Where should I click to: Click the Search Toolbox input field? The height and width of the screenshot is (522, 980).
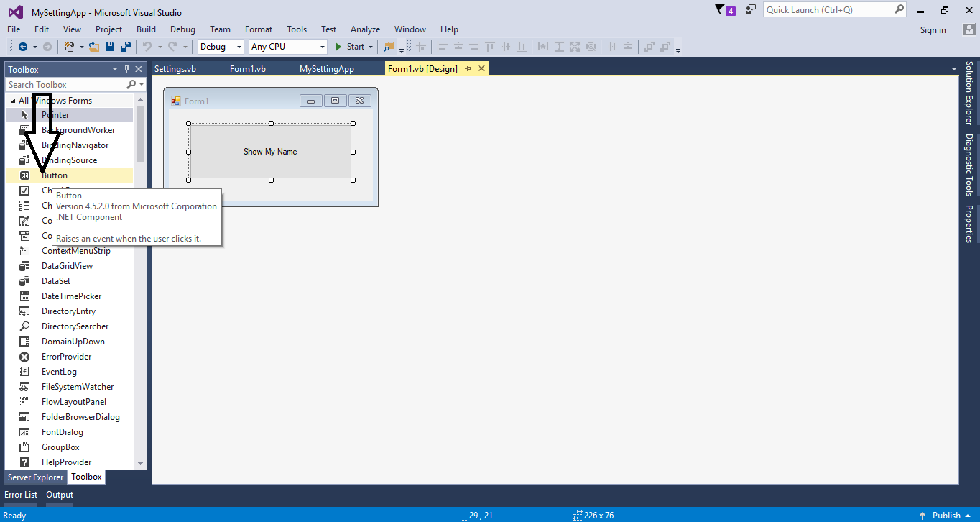[x=65, y=85]
